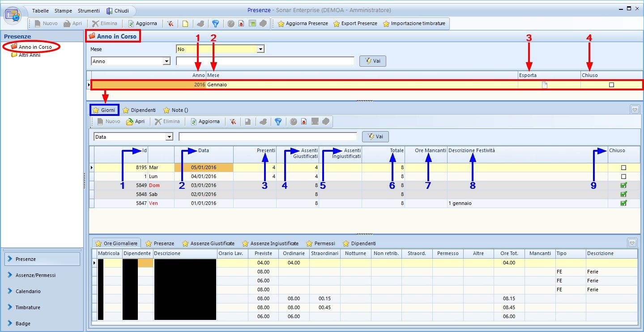This screenshot has width=644, height=332.
Task: Click the funnel filter icon in top toolbar
Action: [x=215, y=24]
